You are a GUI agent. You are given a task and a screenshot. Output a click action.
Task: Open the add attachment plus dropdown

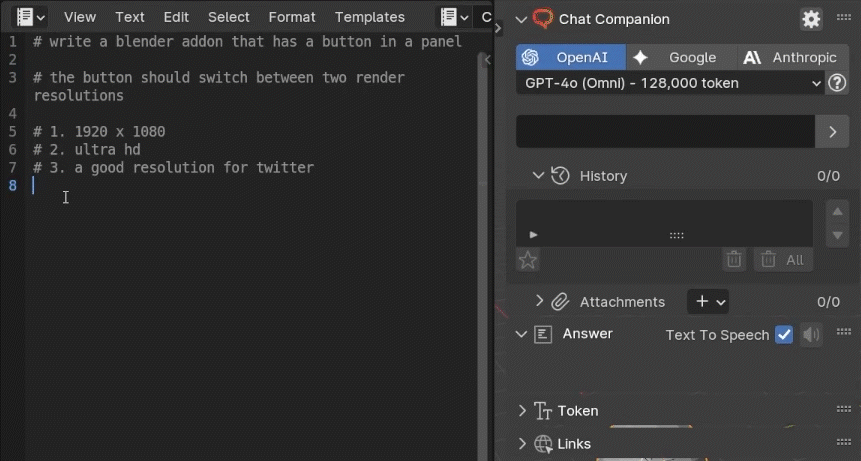709,301
